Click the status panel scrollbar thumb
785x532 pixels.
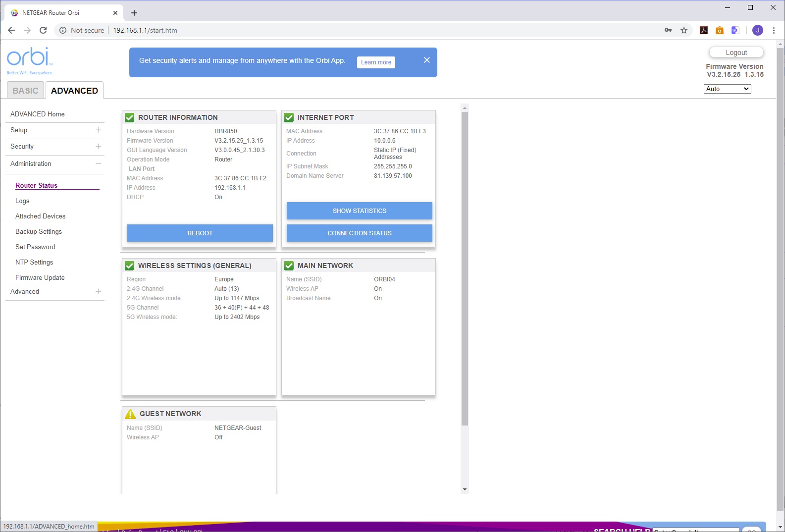tap(465, 269)
